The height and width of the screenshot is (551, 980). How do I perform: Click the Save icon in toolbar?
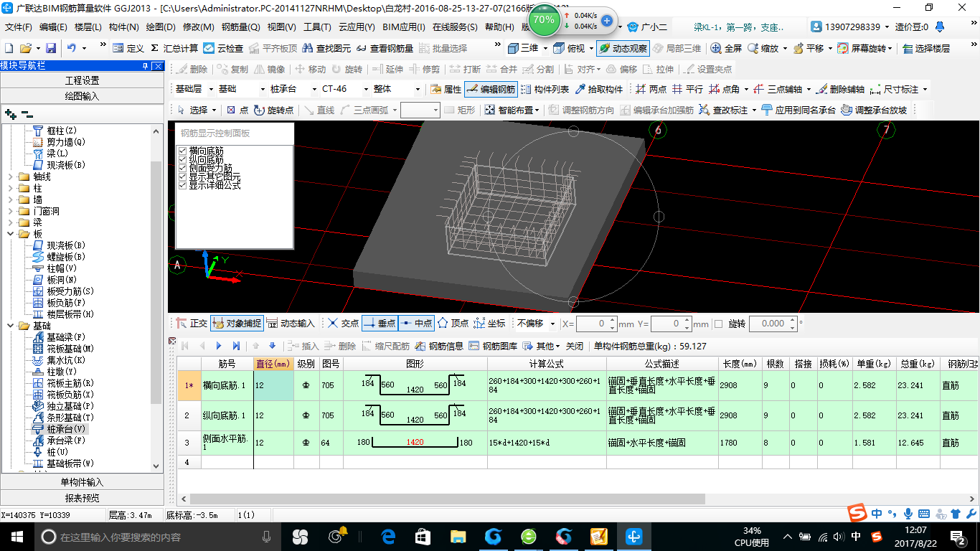51,48
